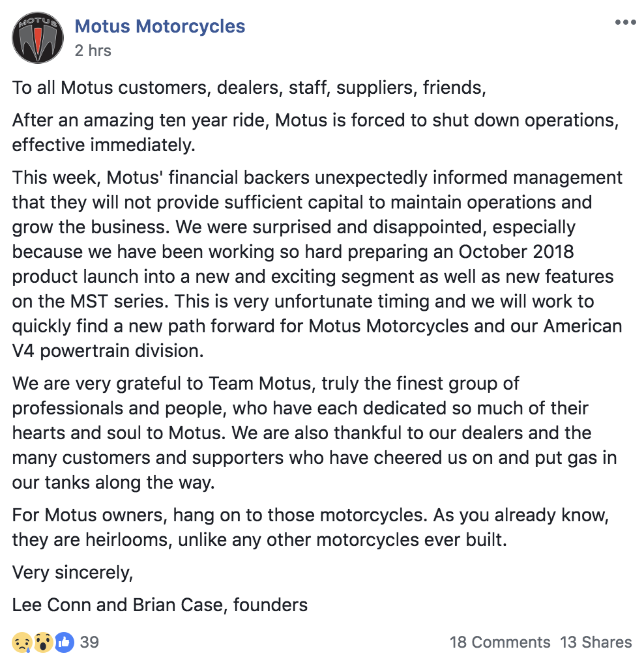
Task: Click the "To all Motus customers" greeting line
Action: pos(249,88)
